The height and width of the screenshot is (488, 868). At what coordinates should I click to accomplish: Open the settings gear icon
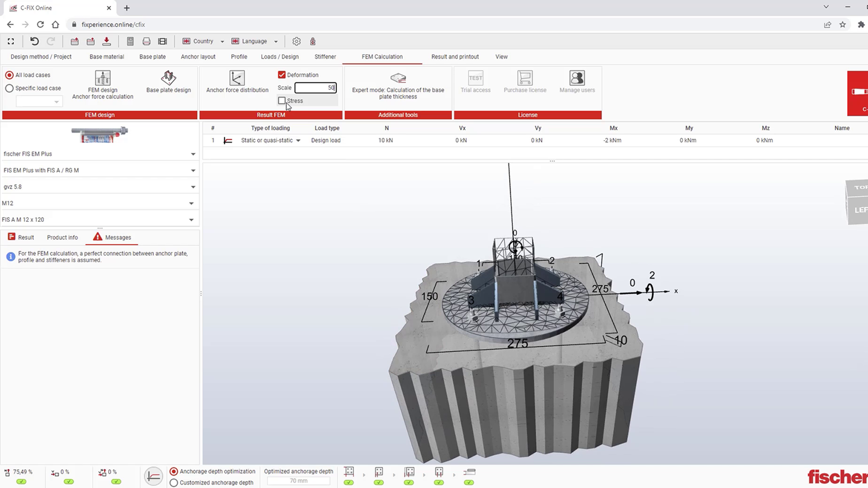[296, 41]
